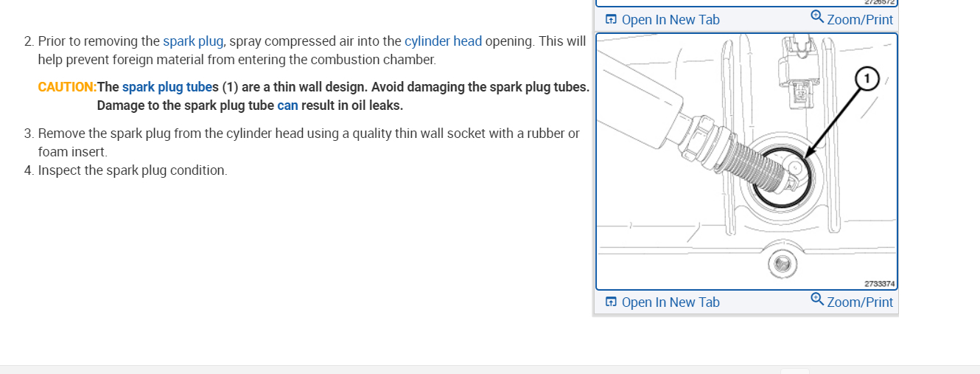Follow the "cylinder head" hyperlink

point(443,41)
